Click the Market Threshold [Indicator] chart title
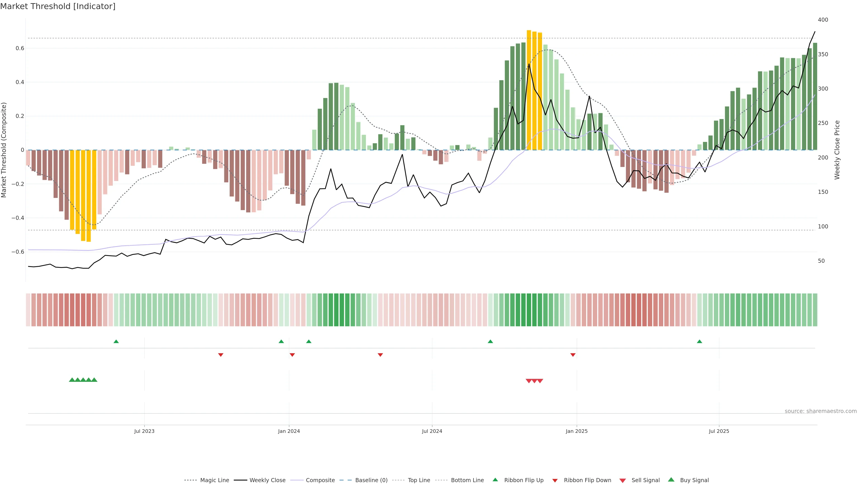868x488 pixels. point(58,6)
